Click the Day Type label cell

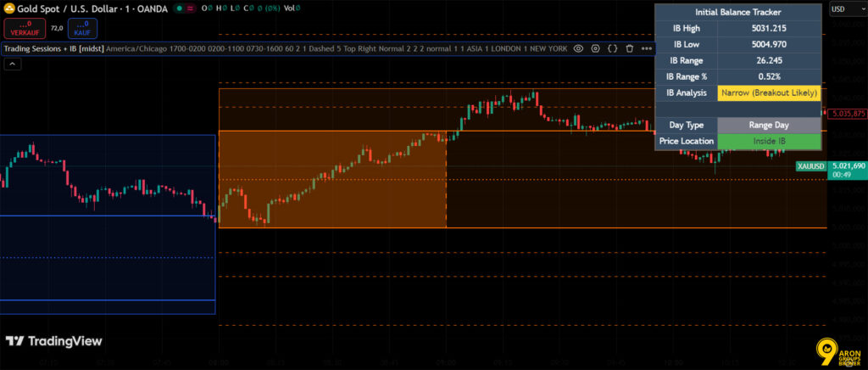coord(687,126)
